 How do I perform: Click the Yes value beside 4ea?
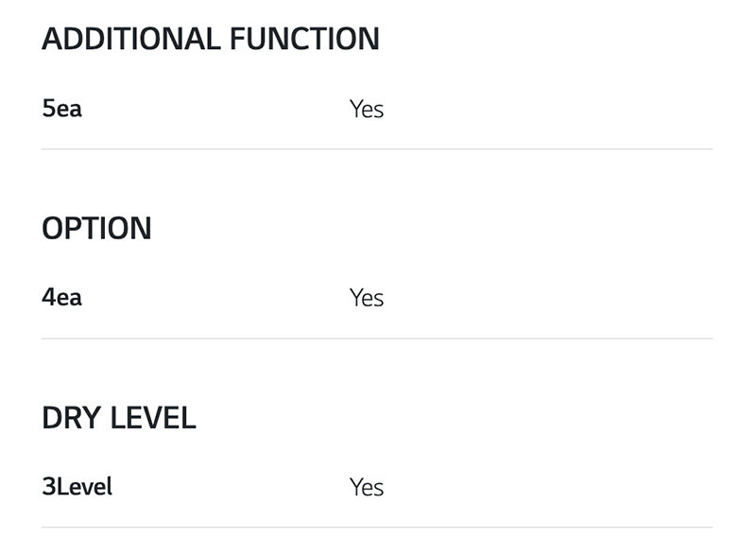(367, 299)
